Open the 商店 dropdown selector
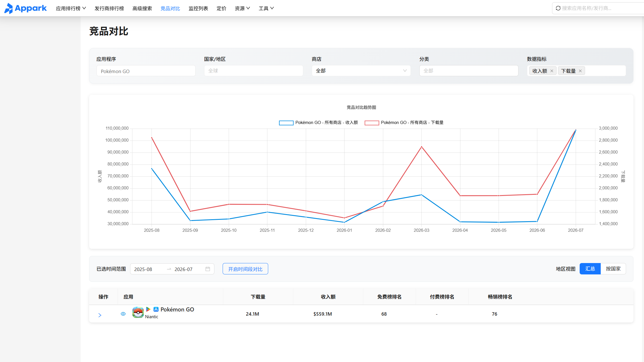This screenshot has height=362, width=644. pos(361,71)
